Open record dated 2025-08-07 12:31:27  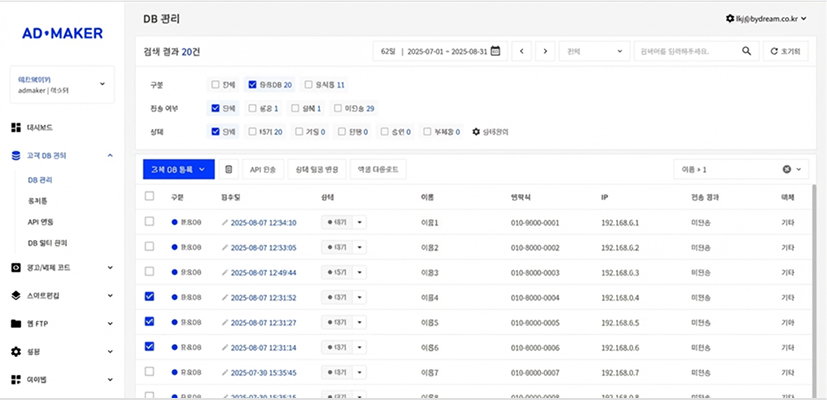point(263,322)
